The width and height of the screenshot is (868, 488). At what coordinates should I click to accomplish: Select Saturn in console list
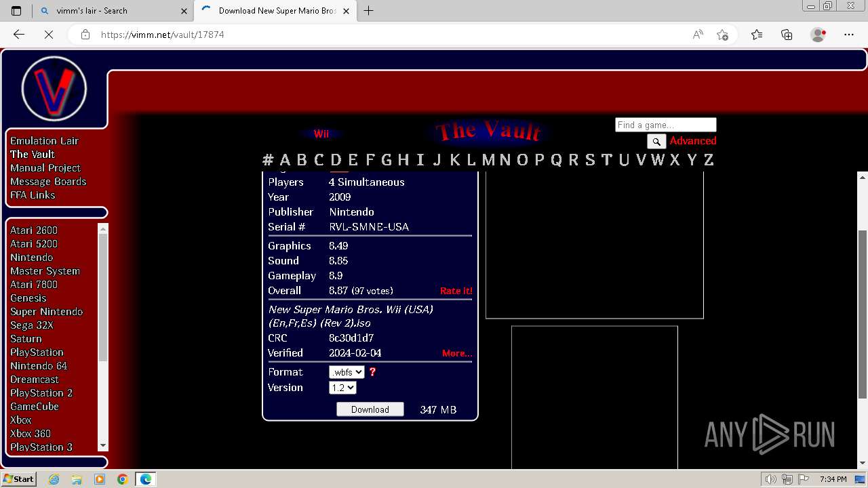(x=26, y=339)
